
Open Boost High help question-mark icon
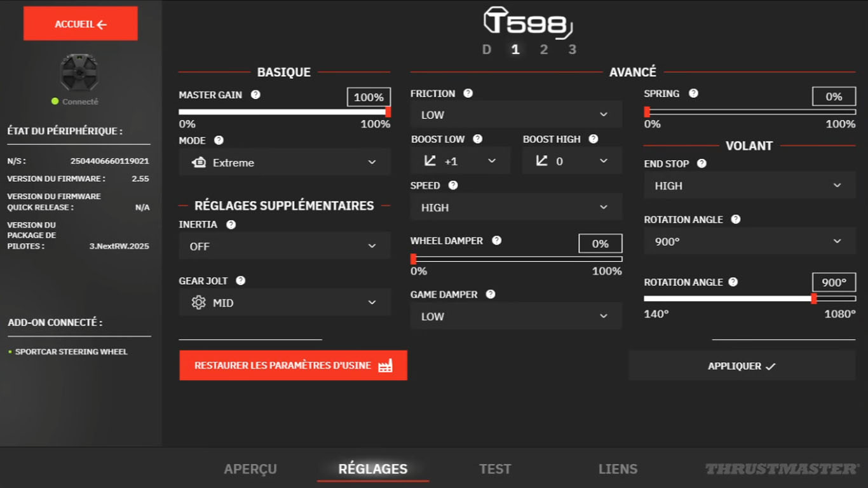point(593,139)
